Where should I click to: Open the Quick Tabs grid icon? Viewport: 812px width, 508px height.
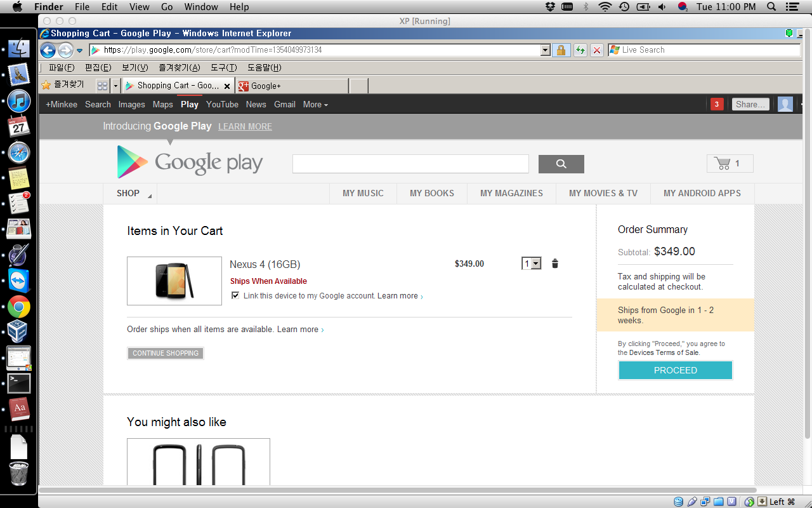click(103, 86)
